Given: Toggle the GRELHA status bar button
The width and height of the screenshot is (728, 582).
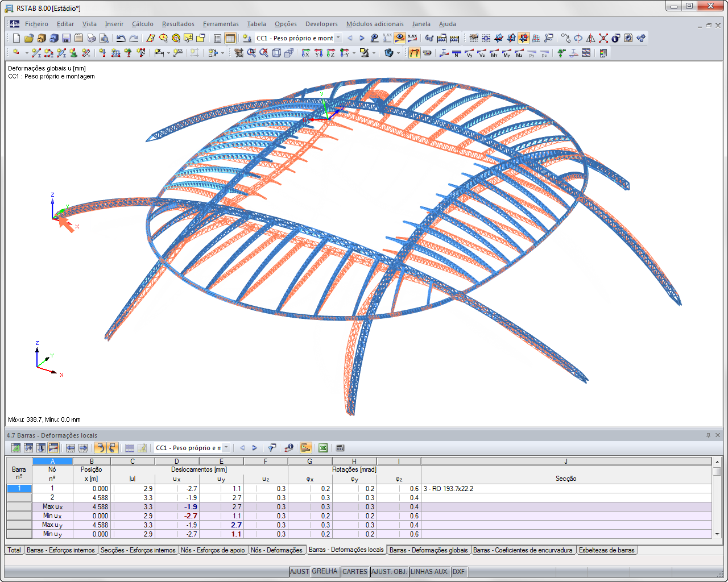Looking at the screenshot, I should coord(325,572).
